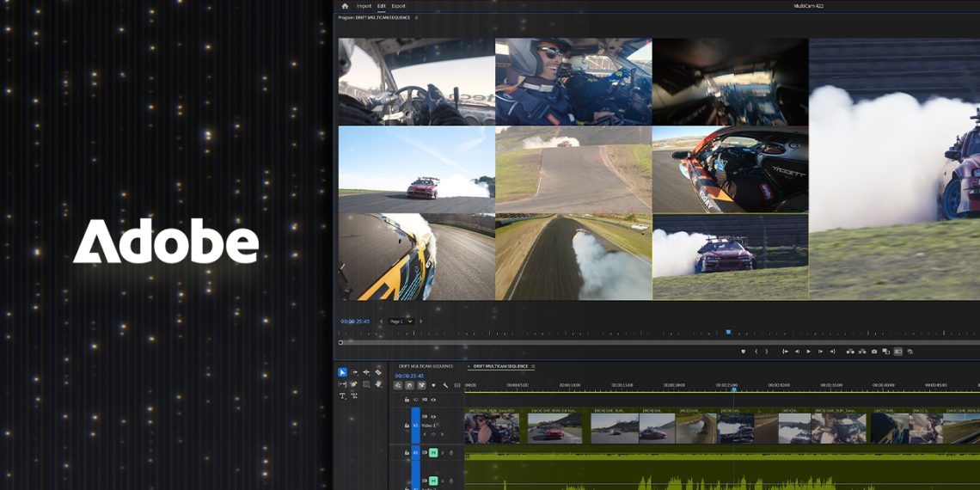Go to next multicam page arrow
This screenshot has height=490, width=980.
pos(420,322)
